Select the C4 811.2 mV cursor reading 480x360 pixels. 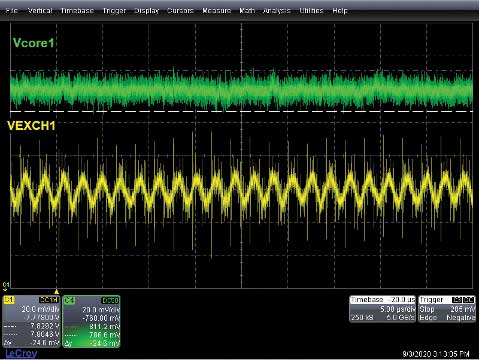[104, 326]
